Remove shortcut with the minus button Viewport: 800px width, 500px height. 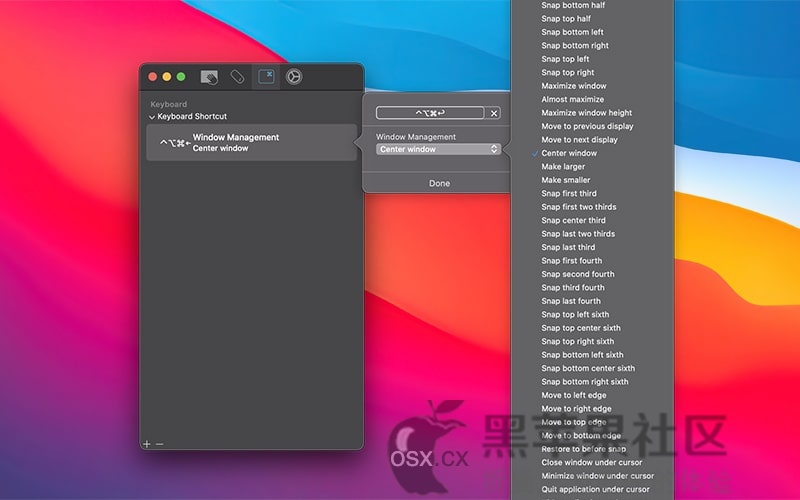[159, 444]
